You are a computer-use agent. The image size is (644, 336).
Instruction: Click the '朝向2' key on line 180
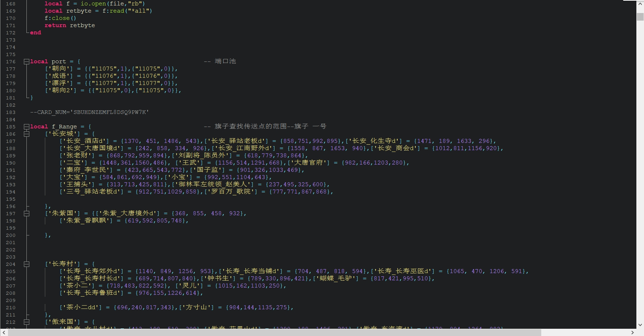point(61,90)
